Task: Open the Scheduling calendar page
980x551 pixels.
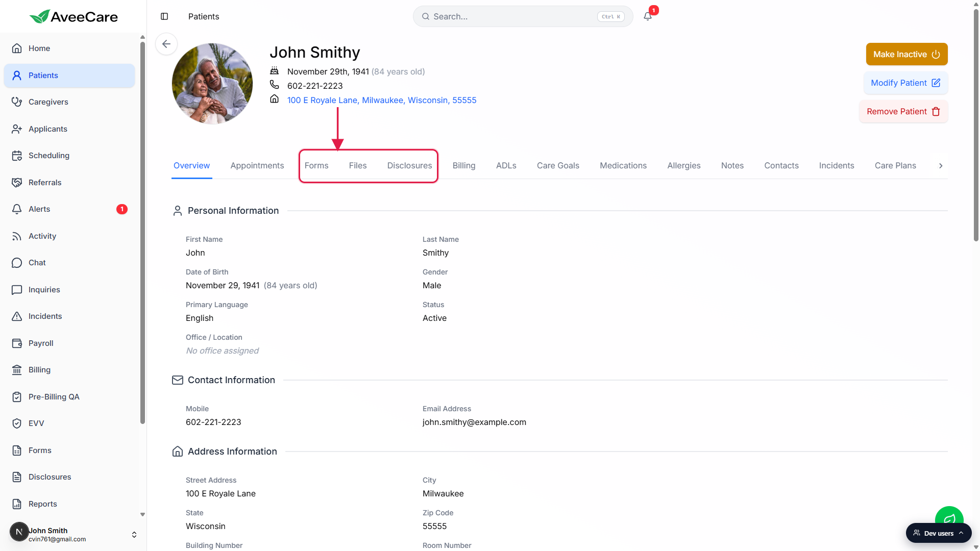Action: [69, 156]
